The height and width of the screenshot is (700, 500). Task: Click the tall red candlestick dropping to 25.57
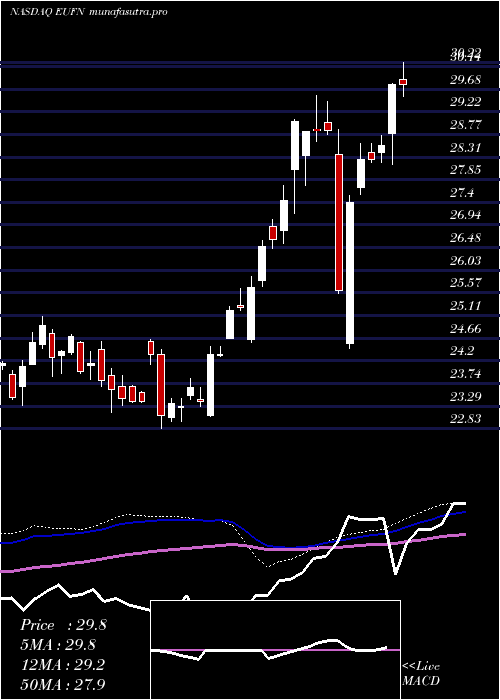[339, 223]
